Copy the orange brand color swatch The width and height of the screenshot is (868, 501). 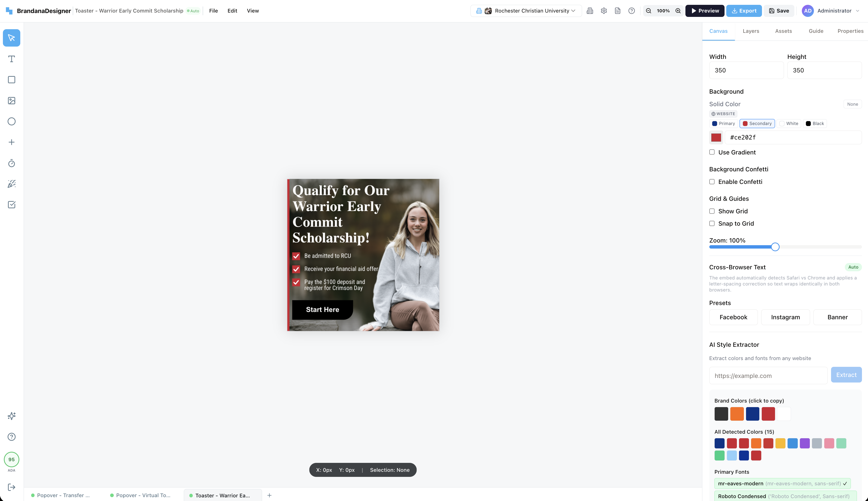click(x=737, y=414)
